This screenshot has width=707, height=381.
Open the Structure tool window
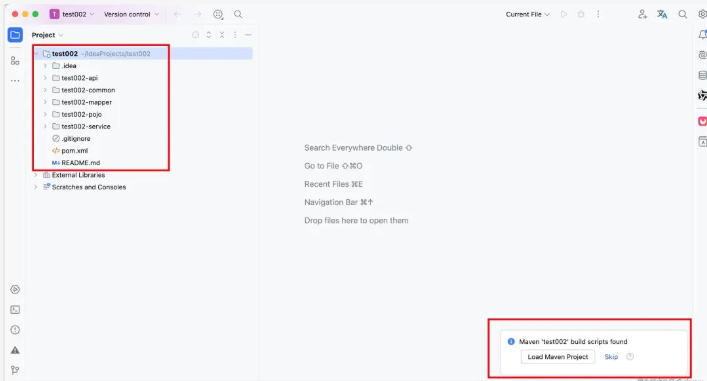(15, 61)
